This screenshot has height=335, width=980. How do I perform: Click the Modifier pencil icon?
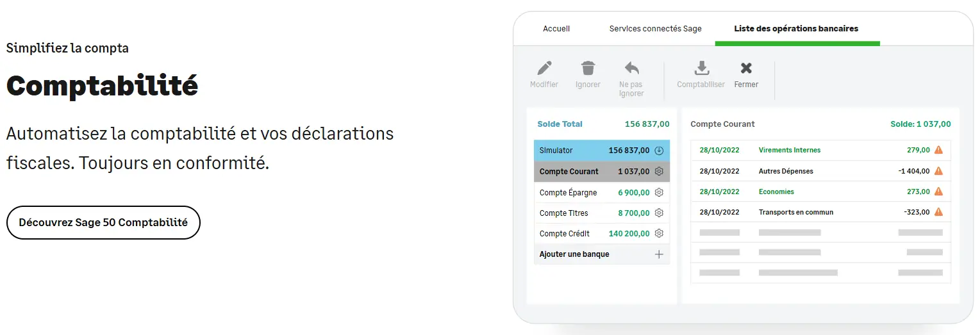544,68
